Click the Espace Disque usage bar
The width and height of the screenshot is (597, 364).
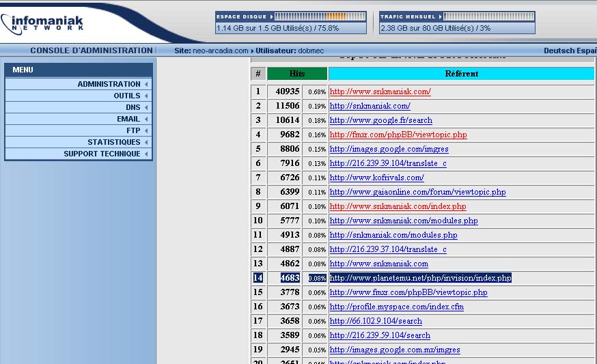(320, 16)
